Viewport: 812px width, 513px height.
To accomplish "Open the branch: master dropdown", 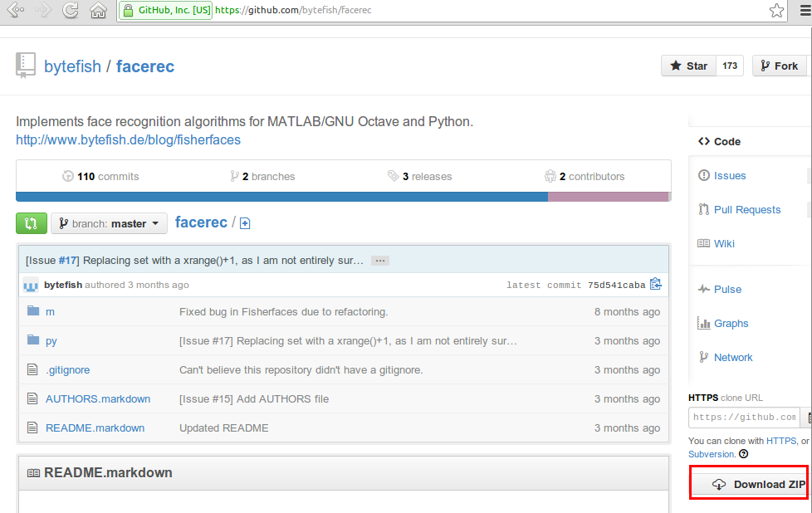I will click(110, 223).
